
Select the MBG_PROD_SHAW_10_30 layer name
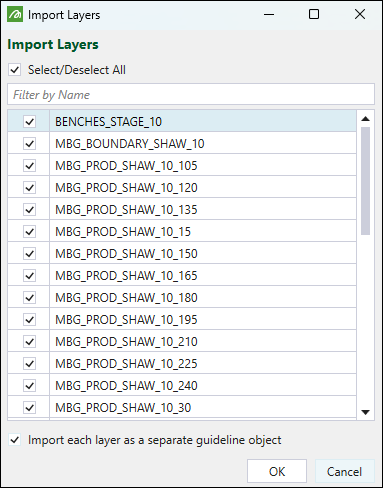pyautogui.click(x=123, y=408)
